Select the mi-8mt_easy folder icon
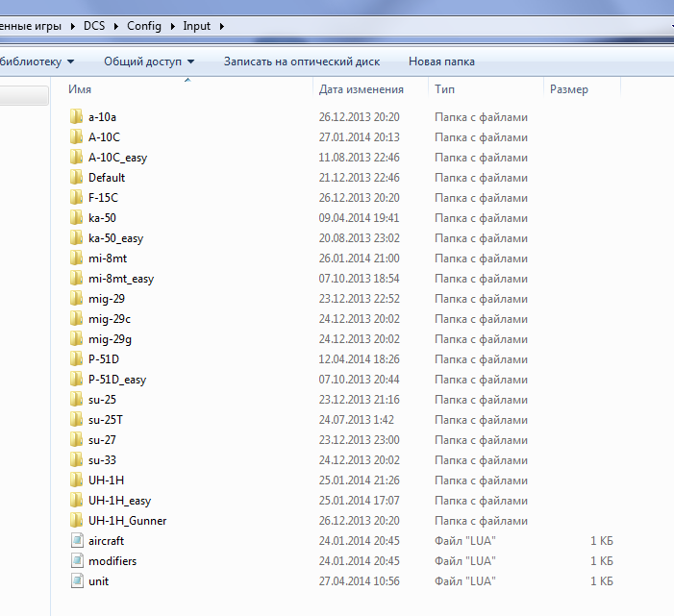This screenshot has width=674, height=616. [77, 279]
